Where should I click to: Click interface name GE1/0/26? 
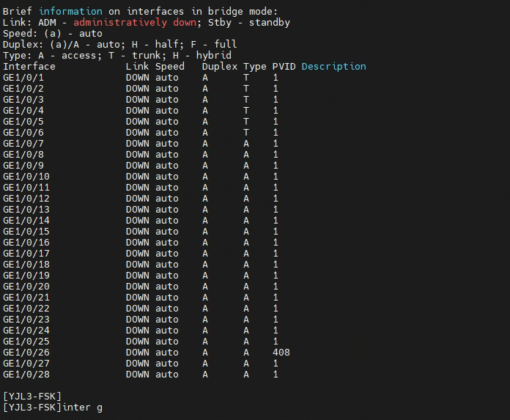(x=26, y=352)
